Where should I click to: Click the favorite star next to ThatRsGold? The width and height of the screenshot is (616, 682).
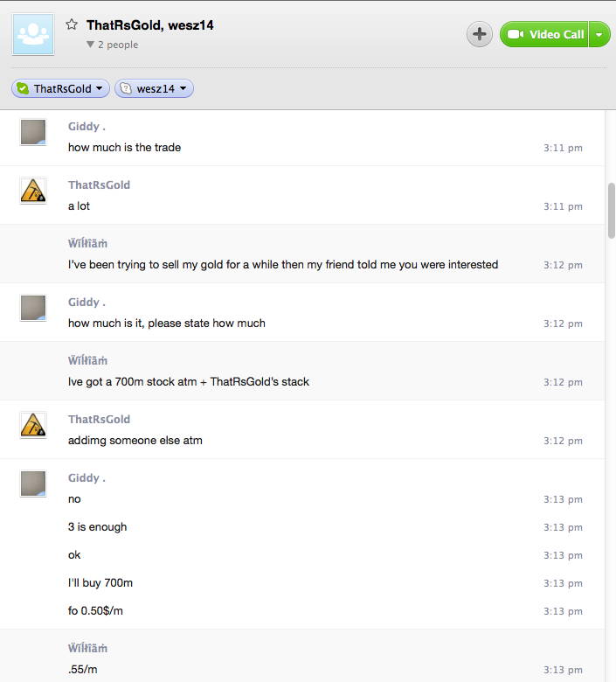[72, 24]
